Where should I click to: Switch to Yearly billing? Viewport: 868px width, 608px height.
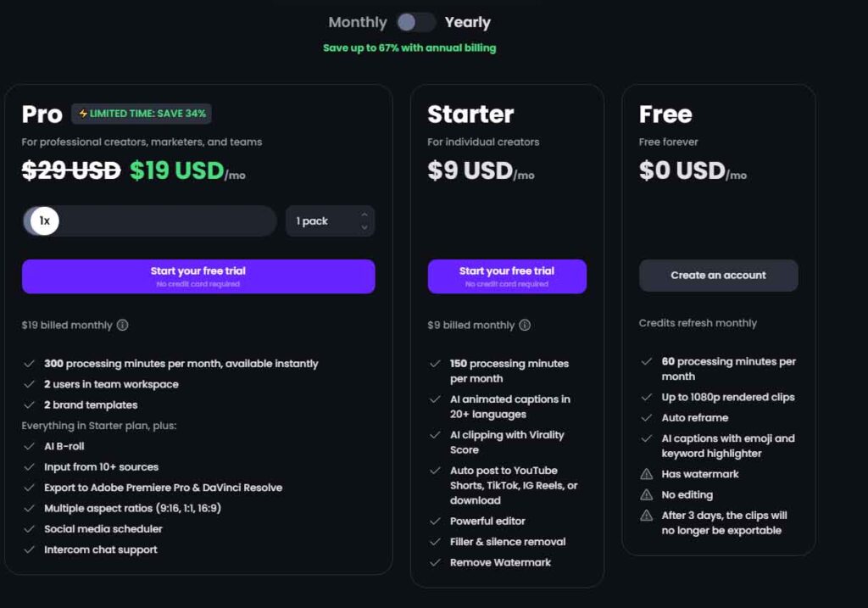click(x=467, y=23)
